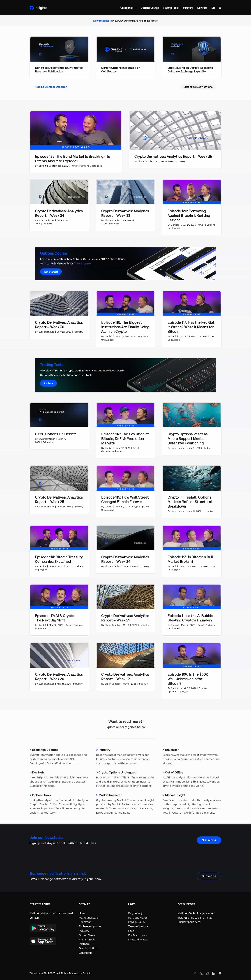Viewport: 251px width, 980px height.
Task: Open the search magnifier icon
Action: pos(220,8)
